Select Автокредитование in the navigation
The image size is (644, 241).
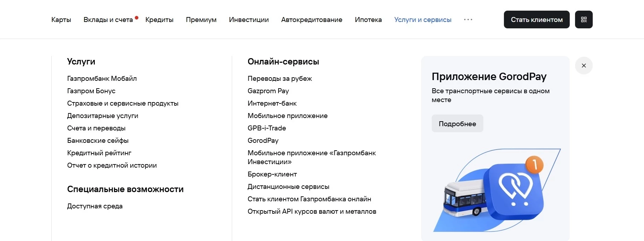311,20
